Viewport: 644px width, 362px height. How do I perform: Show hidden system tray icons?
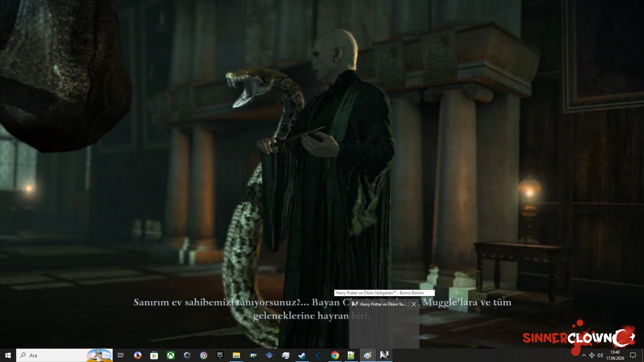584,355
